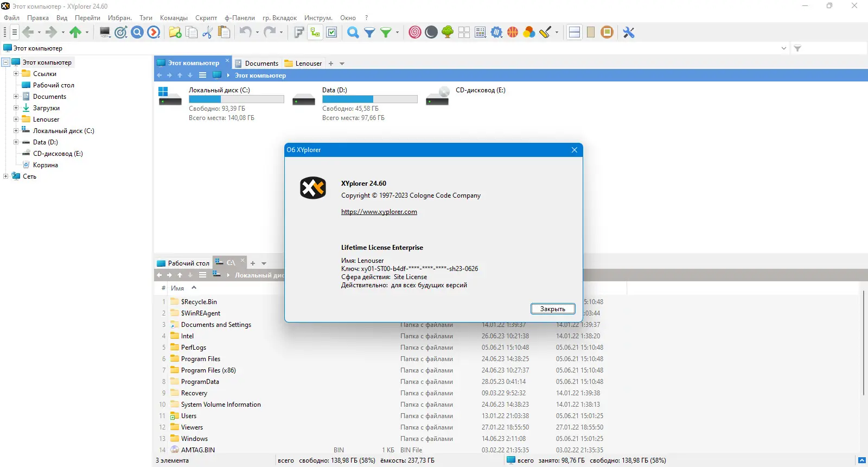
Task: Add a new tab in top pane
Action: 331,64
